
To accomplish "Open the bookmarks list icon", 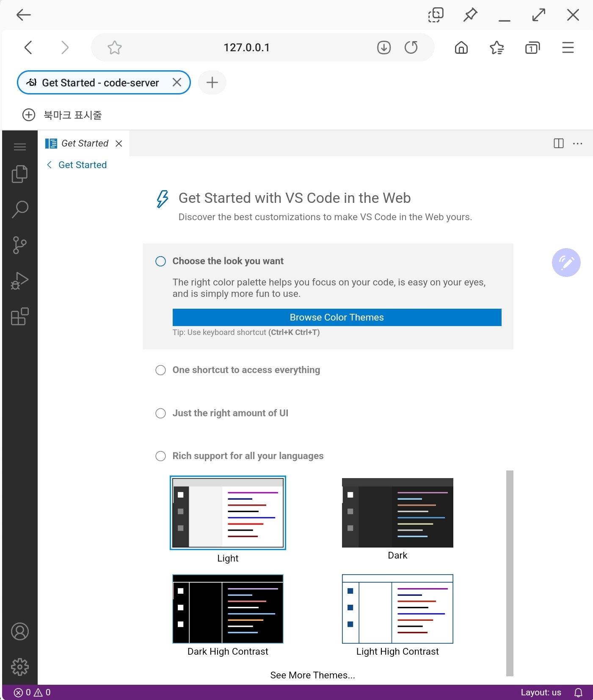I will [497, 47].
